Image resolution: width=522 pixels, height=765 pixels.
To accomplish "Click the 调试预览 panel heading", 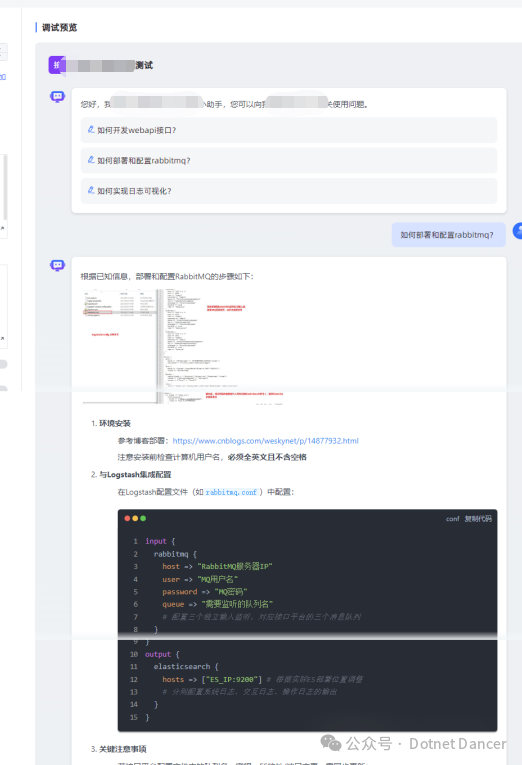I will pyautogui.click(x=60, y=27).
